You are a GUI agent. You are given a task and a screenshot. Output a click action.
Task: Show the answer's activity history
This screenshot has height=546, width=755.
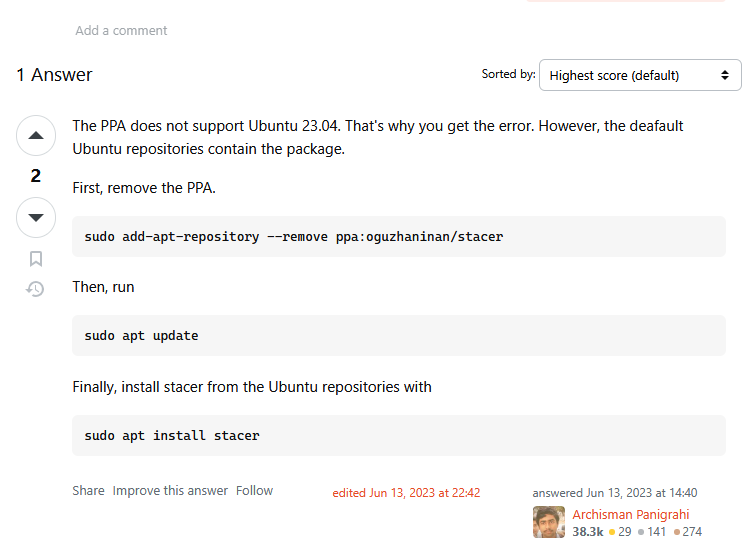pos(35,289)
